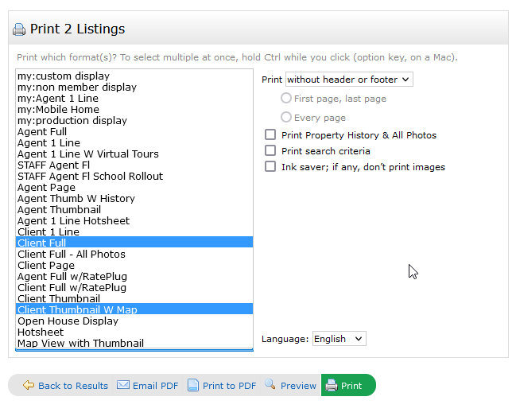516x420 pixels.
Task: Click Preview link text
Action: tap(298, 386)
